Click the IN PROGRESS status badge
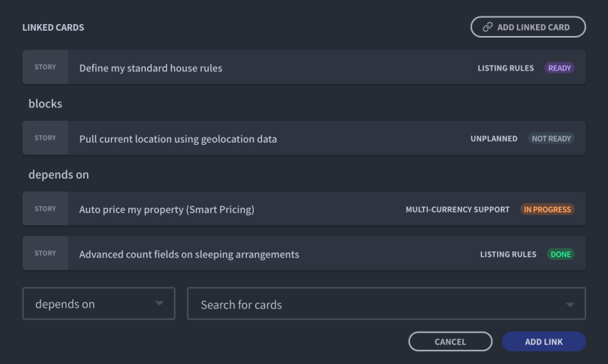Image resolution: width=608 pixels, height=364 pixels. coord(547,209)
